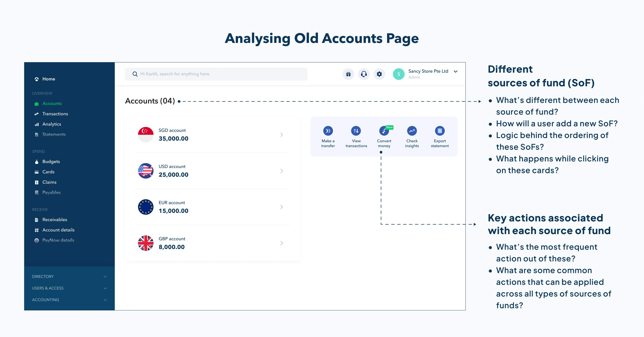Click the search anything input field
Screen dimensions: 644x337
point(216,74)
